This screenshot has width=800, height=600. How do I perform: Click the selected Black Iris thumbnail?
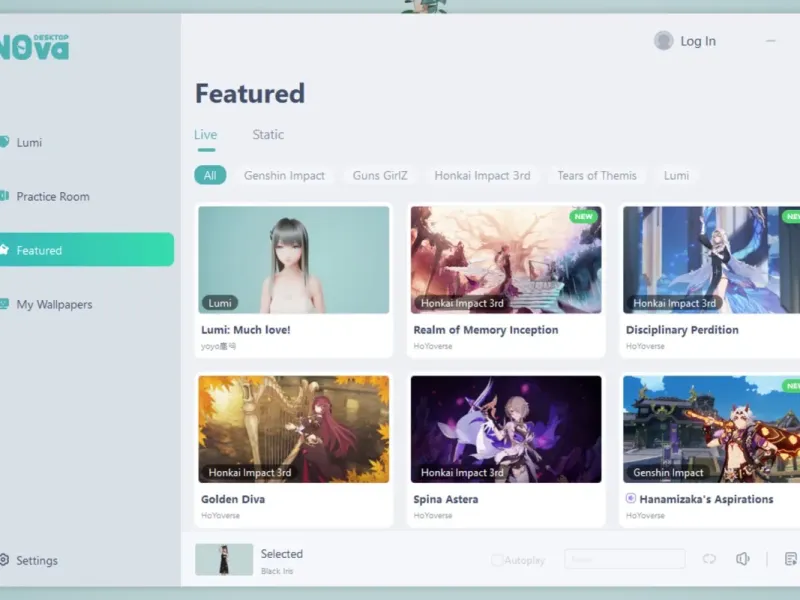[x=224, y=560]
